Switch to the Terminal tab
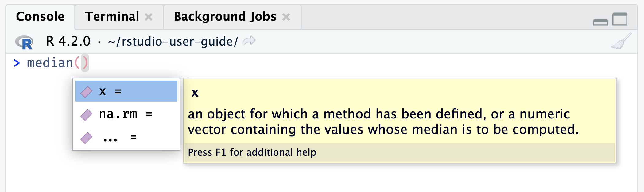Screen dimensions: 644x192 [112, 17]
